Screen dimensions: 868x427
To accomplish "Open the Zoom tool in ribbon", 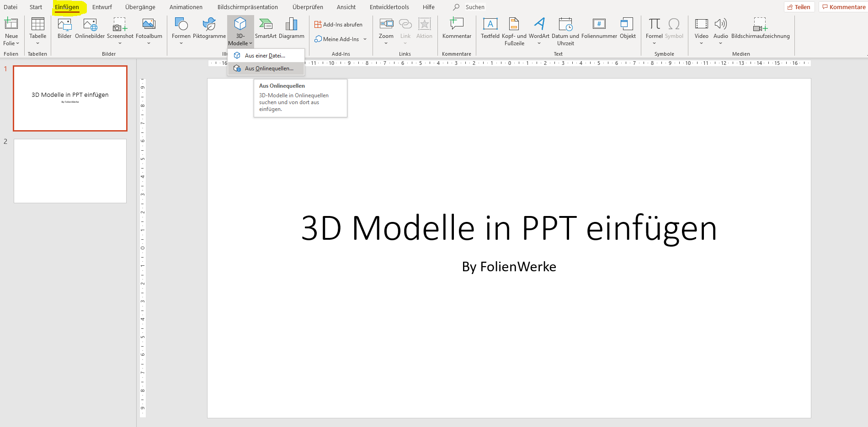I will point(386,24).
